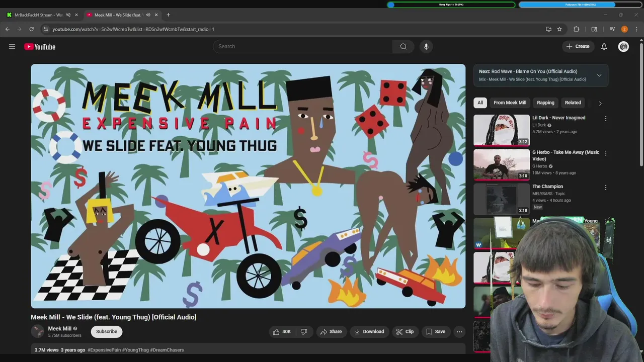Start voice search with microphone icon
The height and width of the screenshot is (362, 644).
click(x=426, y=46)
